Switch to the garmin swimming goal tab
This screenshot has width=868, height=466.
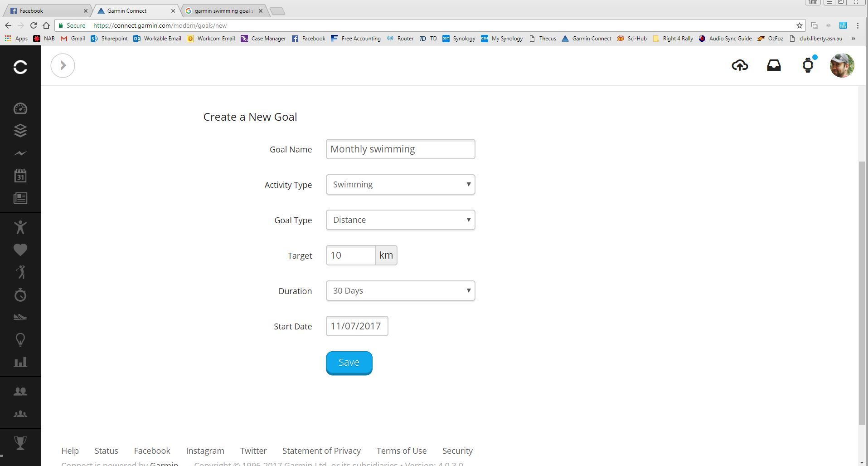pyautogui.click(x=223, y=10)
